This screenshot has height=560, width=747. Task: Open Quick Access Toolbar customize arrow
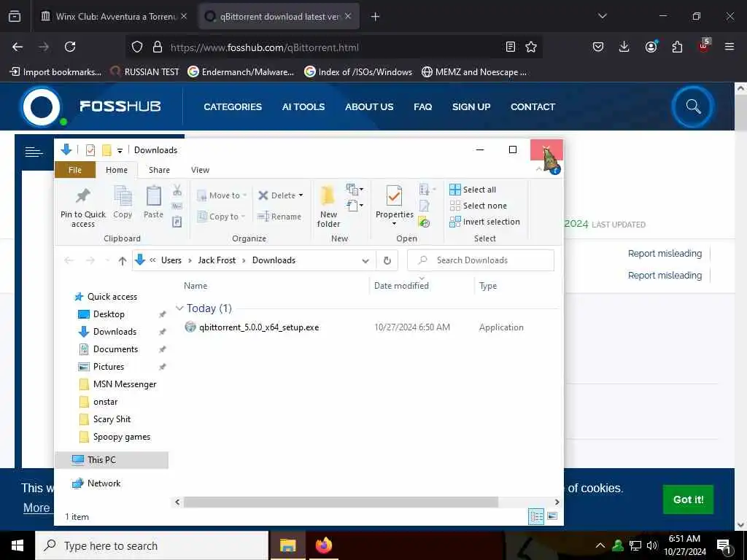click(x=120, y=150)
